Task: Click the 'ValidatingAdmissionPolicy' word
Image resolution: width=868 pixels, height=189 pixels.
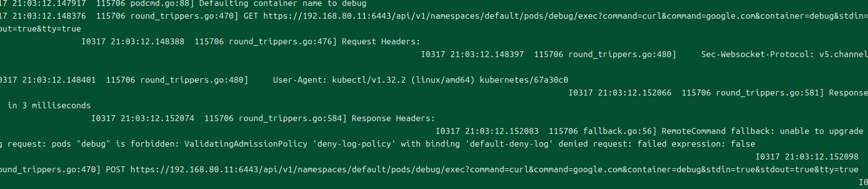Action: pos(246,144)
